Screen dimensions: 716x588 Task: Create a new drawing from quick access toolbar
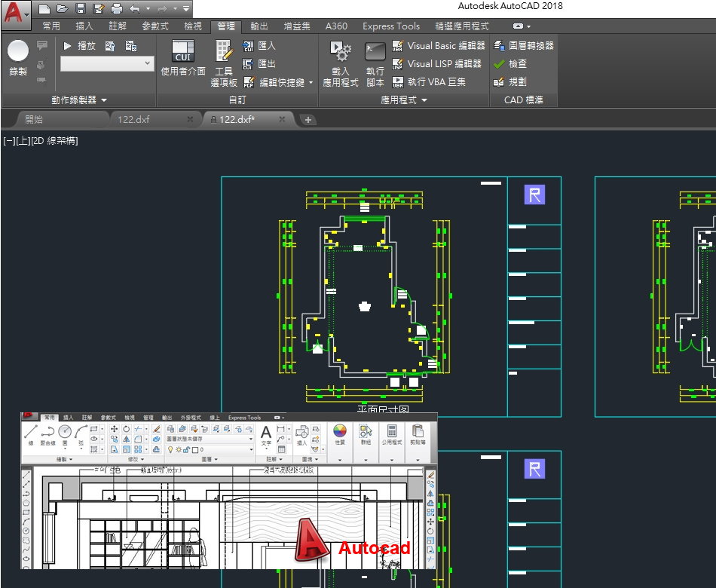point(44,8)
